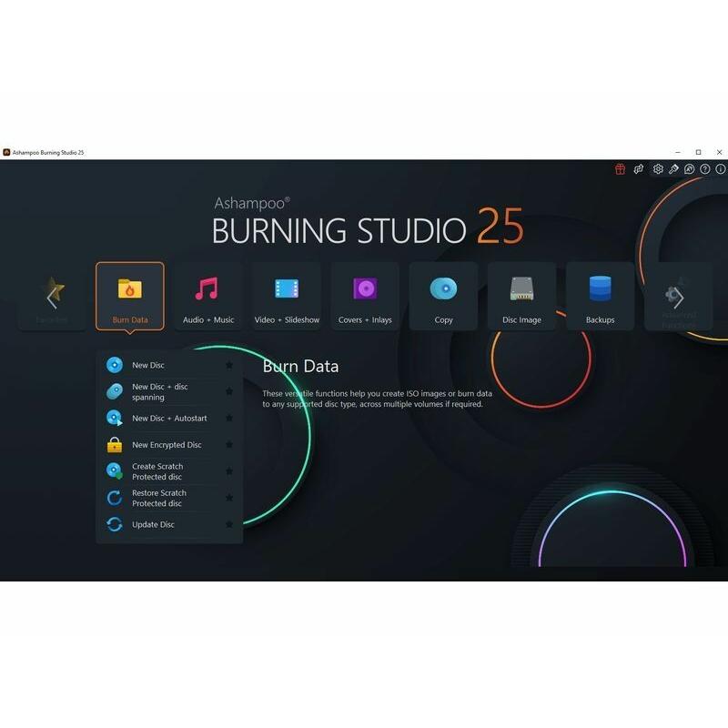Click the language speech-bubble icon

[690, 169]
